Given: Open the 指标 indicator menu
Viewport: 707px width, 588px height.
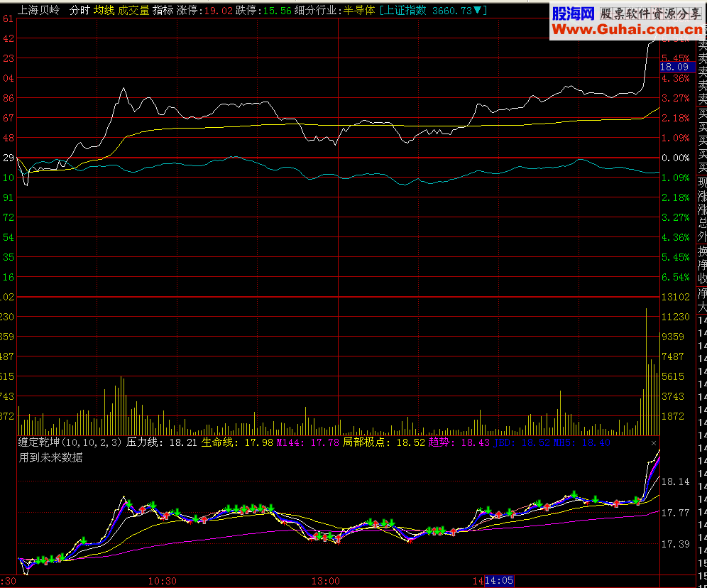Looking at the screenshot, I should click(x=163, y=11).
